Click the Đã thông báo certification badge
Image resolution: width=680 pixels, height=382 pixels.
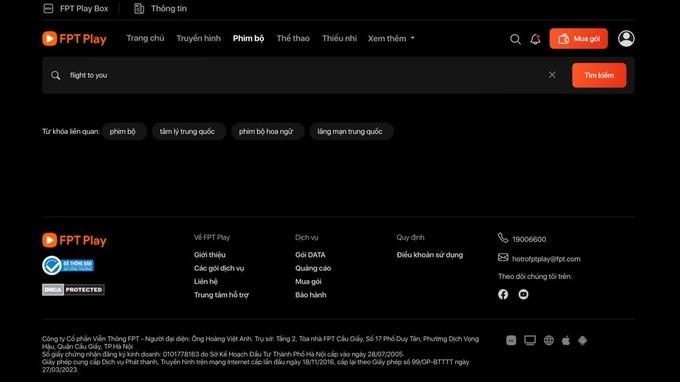pyautogui.click(x=68, y=265)
